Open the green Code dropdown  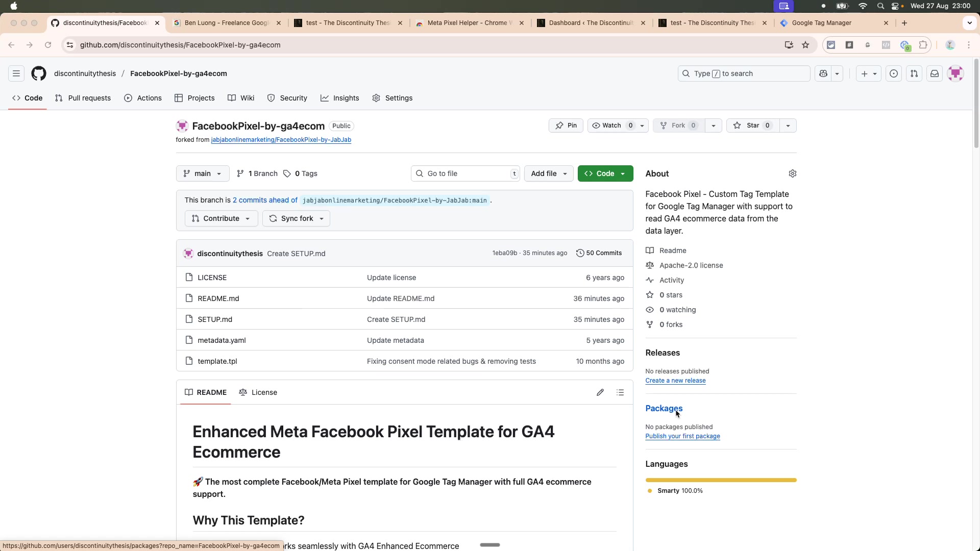click(605, 173)
